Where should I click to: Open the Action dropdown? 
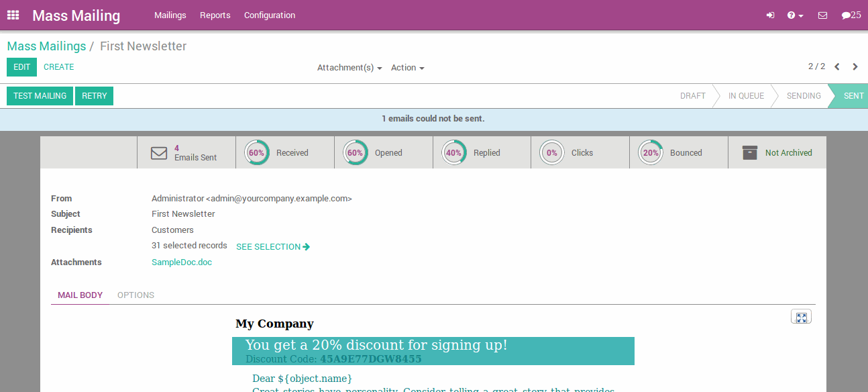pos(406,67)
